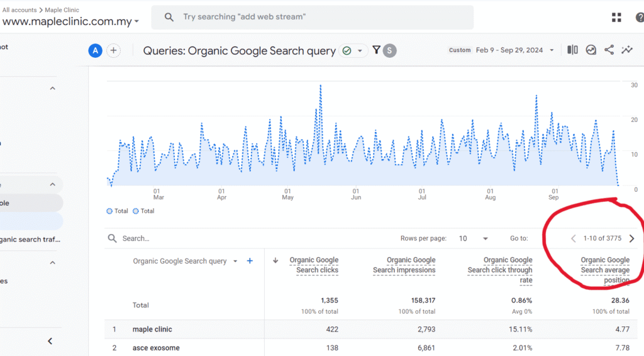Go to next page of table rows
The width and height of the screenshot is (644, 356).
point(631,238)
